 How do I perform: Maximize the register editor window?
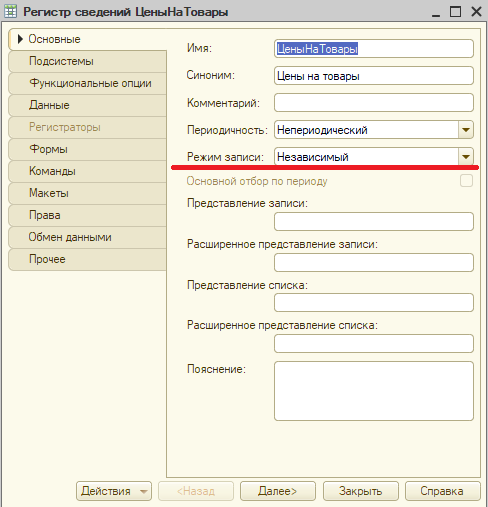coord(455,12)
